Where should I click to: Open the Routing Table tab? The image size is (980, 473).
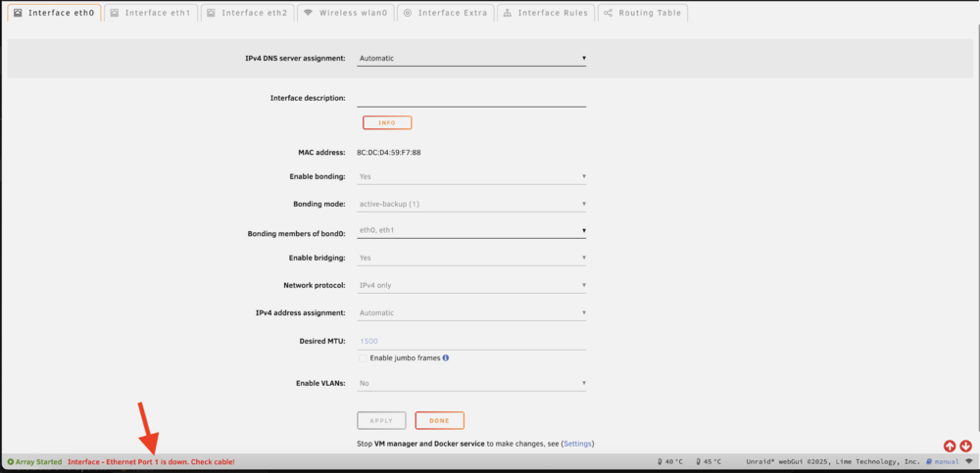click(643, 13)
